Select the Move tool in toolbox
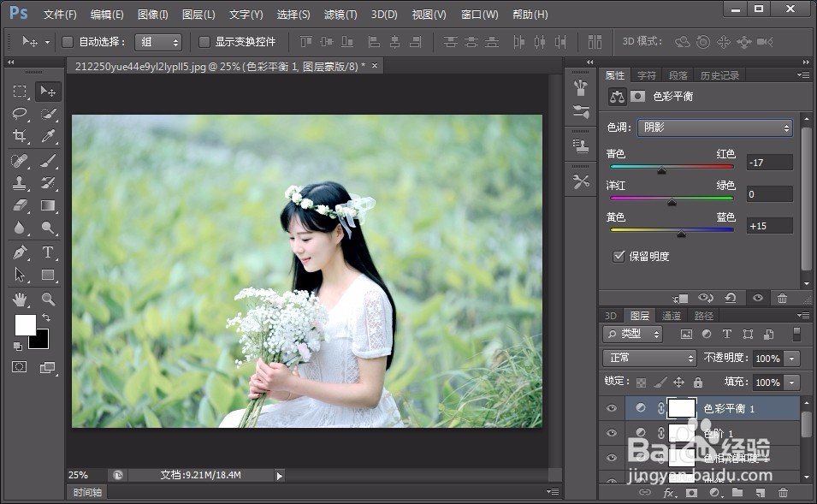 [x=48, y=92]
